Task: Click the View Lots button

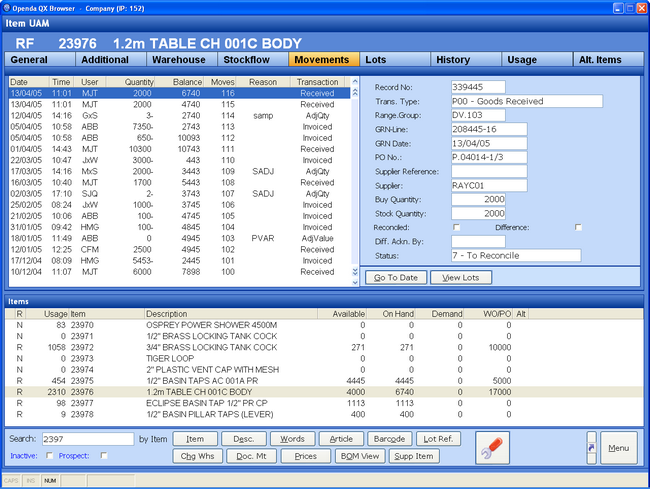Action: [461, 278]
